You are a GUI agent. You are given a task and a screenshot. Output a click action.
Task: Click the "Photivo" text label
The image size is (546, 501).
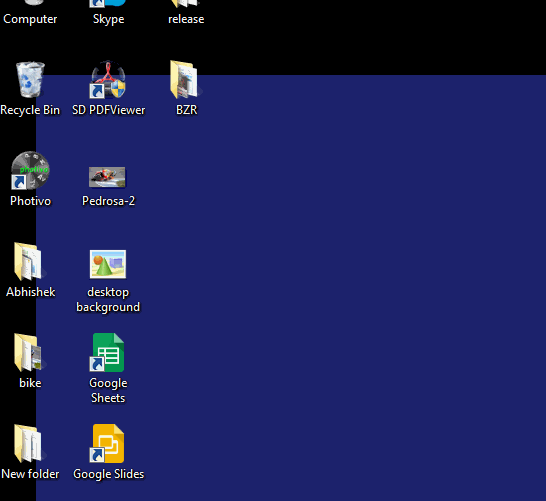[31, 201]
